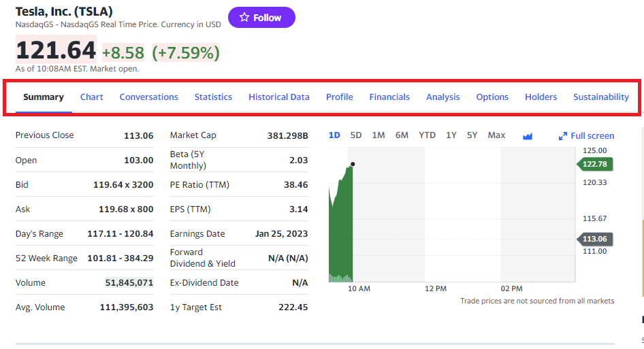Select the 5Y chart range
Viewport: 644px width, 349px height.
(472, 135)
